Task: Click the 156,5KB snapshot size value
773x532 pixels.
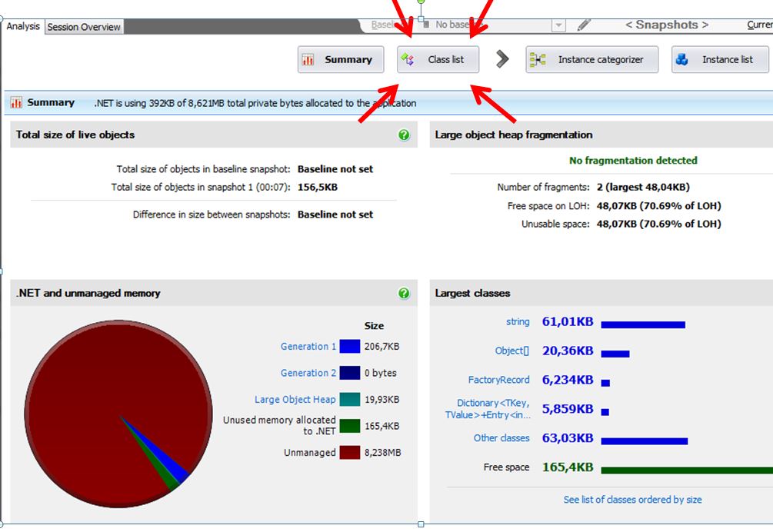Action: [318, 187]
